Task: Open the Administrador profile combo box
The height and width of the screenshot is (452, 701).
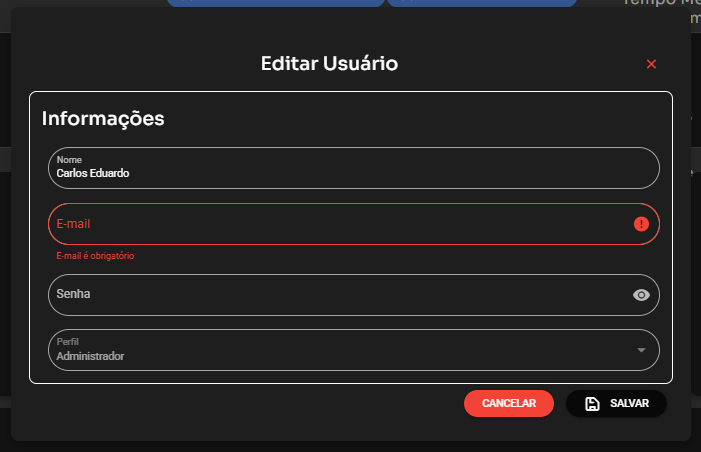Action: click(x=340, y=350)
